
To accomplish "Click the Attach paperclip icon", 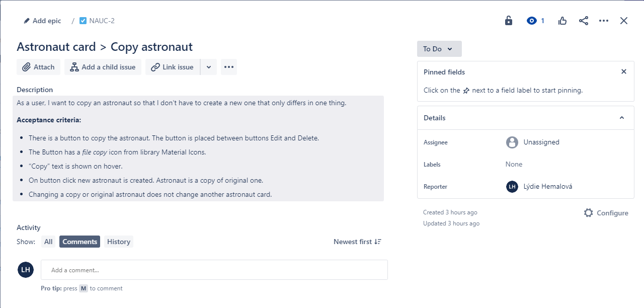I will coord(25,66).
